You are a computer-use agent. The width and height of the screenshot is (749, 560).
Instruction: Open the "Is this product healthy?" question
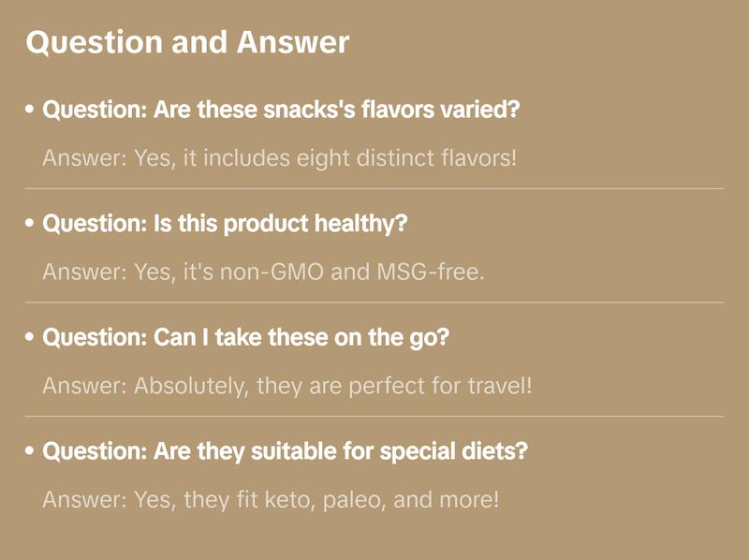coord(226,225)
